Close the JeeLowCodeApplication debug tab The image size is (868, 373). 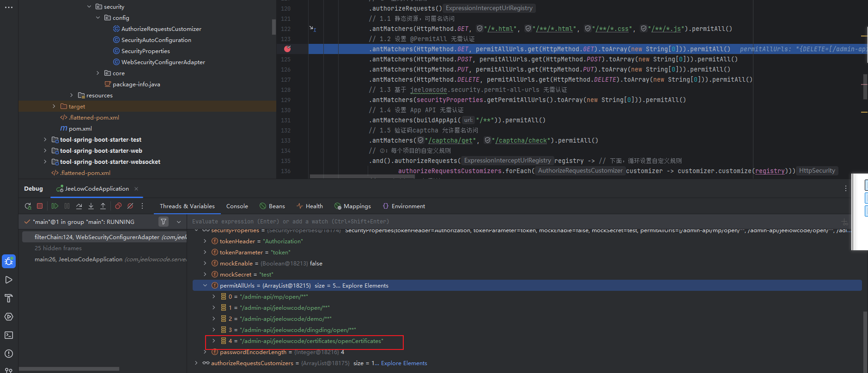[136, 188]
